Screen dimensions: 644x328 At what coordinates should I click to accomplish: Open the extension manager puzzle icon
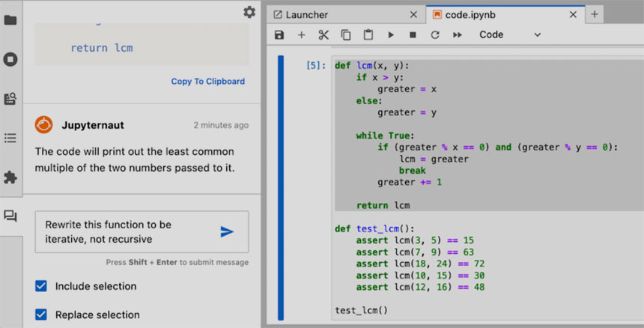[10, 177]
